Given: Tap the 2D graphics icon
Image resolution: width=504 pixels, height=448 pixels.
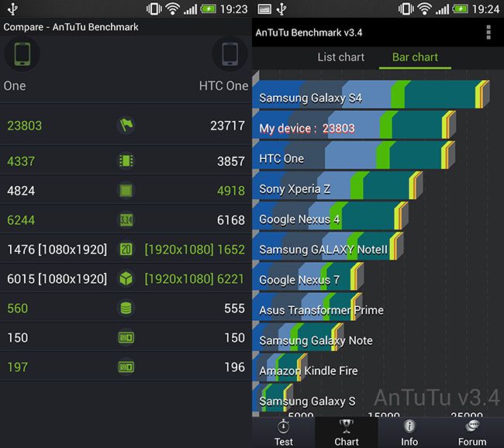Looking at the screenshot, I should point(126,250).
